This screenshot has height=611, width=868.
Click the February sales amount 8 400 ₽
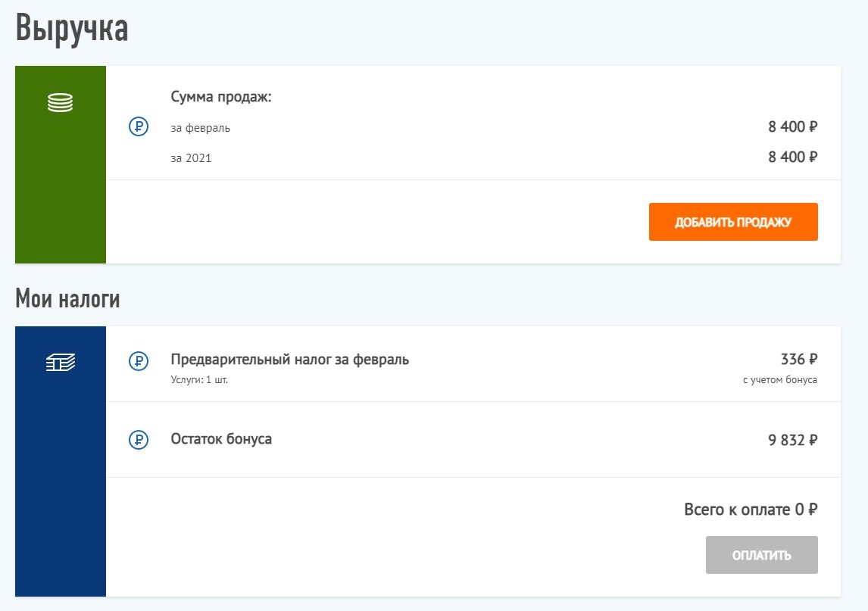click(792, 127)
